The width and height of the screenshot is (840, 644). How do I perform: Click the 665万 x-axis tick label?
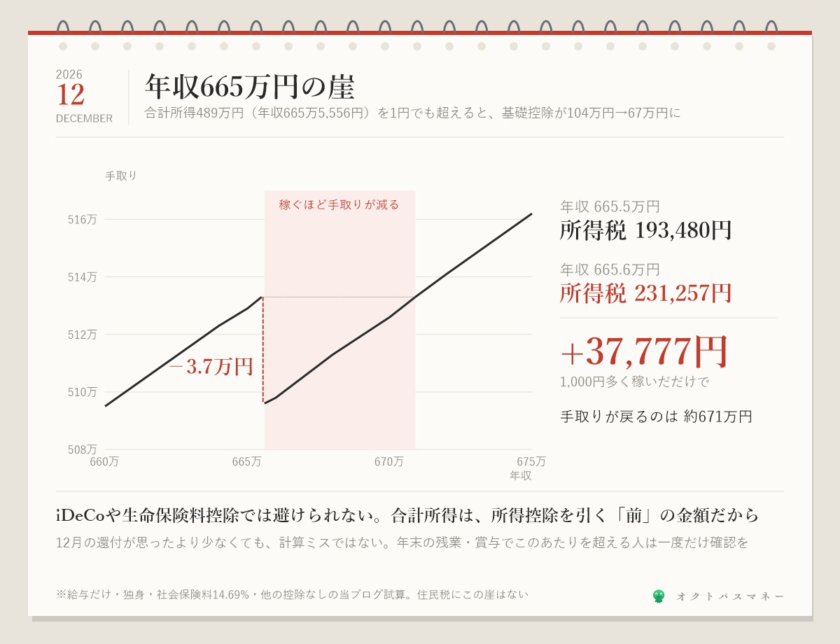tap(246, 461)
